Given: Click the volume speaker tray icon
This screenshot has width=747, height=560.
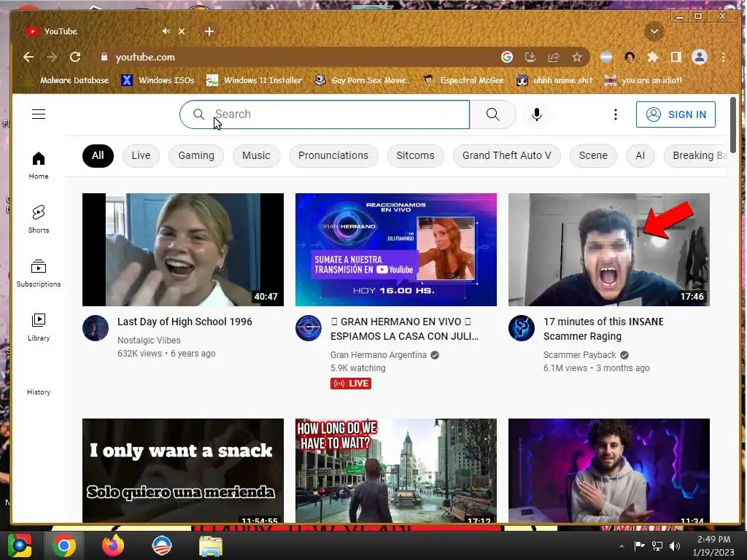Looking at the screenshot, I should click(x=675, y=545).
